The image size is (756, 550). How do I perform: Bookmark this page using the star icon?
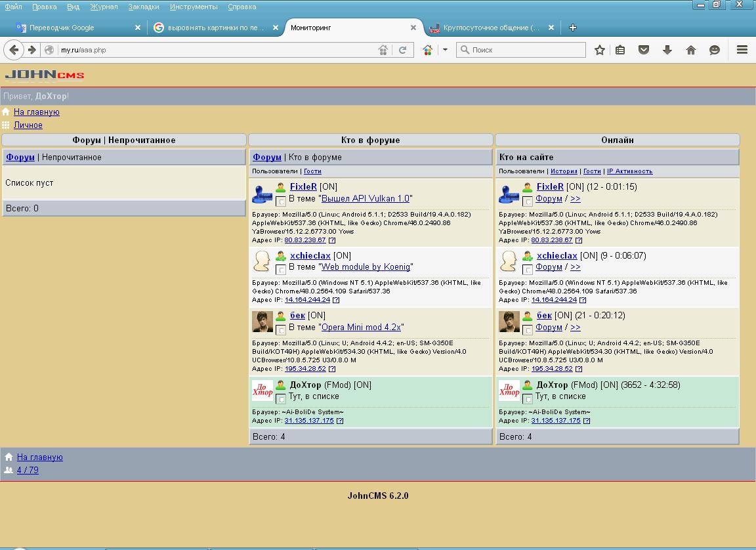coord(599,50)
